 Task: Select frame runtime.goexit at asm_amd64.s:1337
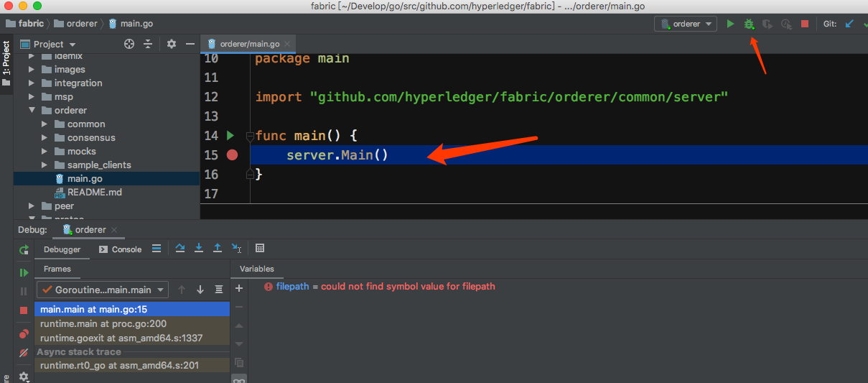[x=132, y=338]
